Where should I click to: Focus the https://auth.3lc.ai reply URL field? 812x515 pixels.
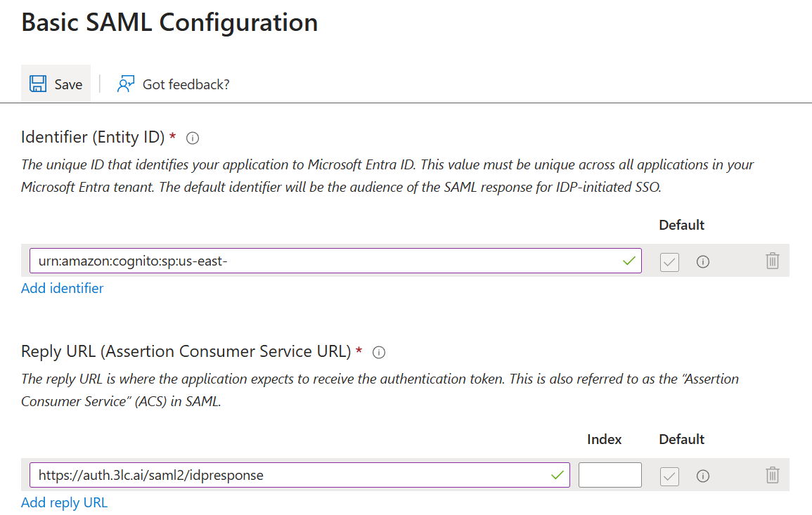click(x=299, y=475)
